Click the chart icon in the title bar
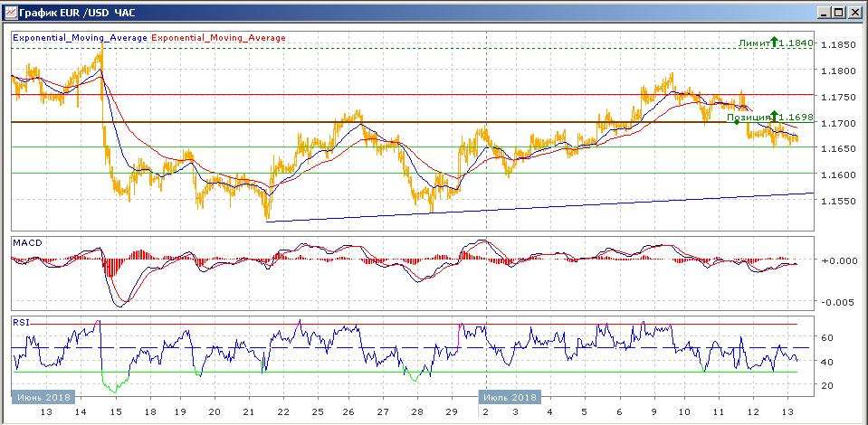The width and height of the screenshot is (868, 425). (x=10, y=11)
